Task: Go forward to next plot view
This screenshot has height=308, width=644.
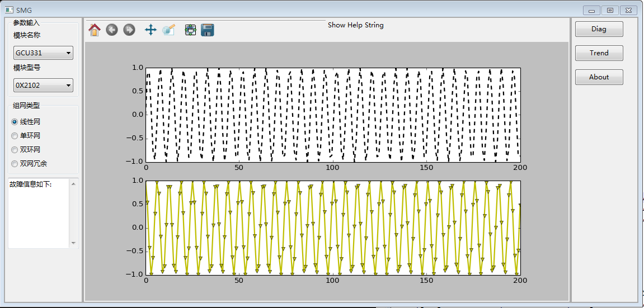Action: tap(129, 30)
